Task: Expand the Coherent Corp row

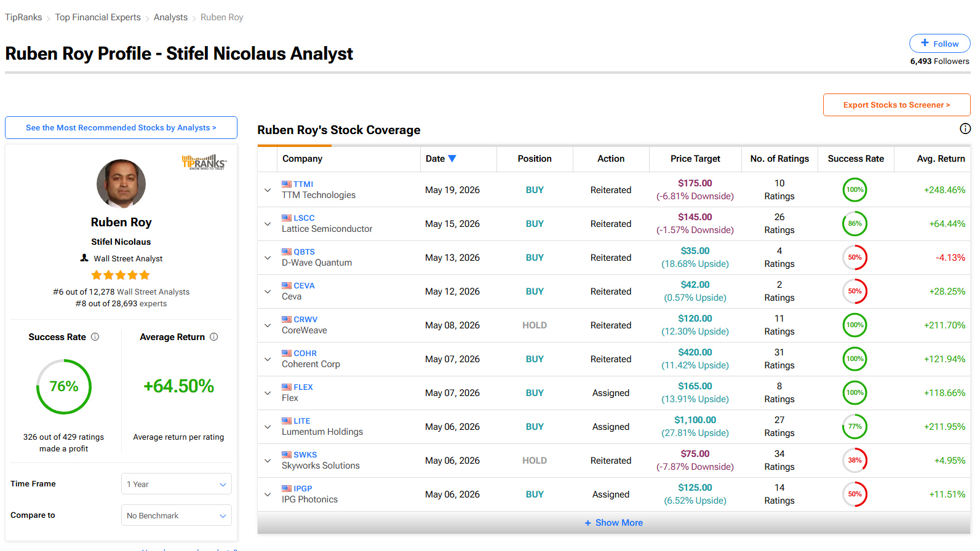Action: (268, 359)
